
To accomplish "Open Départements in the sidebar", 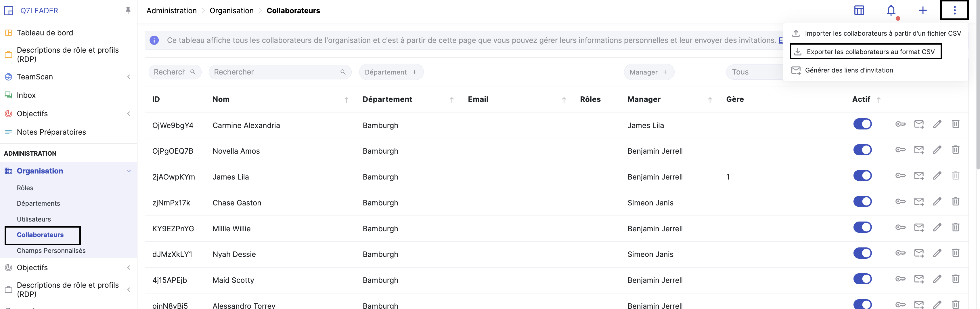I will (x=39, y=204).
